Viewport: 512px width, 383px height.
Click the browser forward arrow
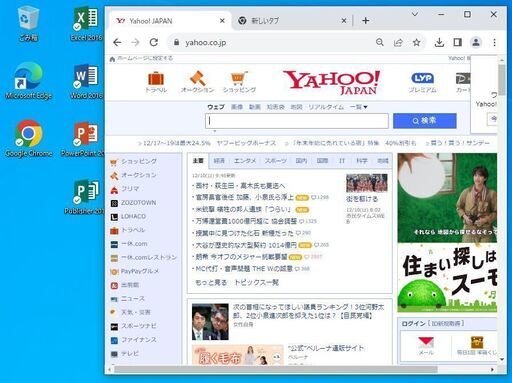point(135,42)
